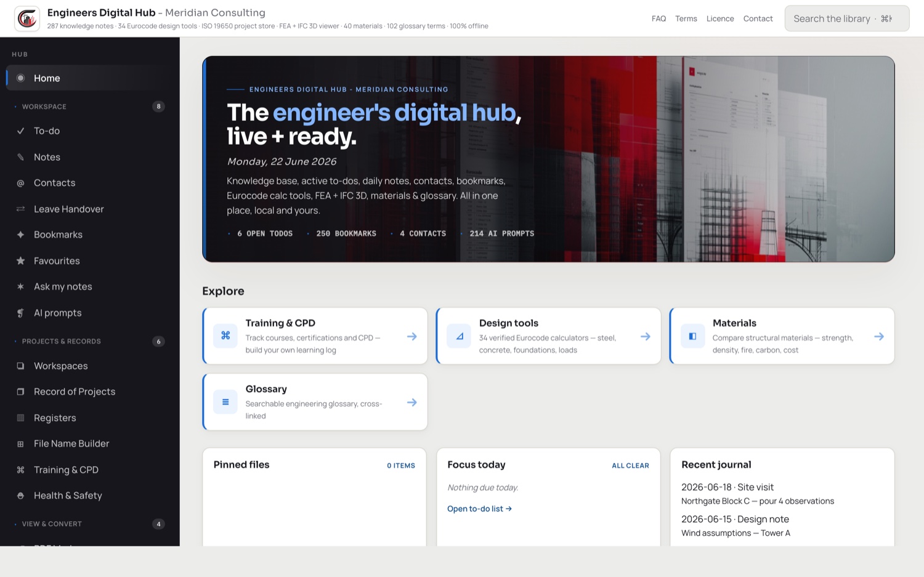
Task: Click the Training & CPD card command icon
Action: 225,336
